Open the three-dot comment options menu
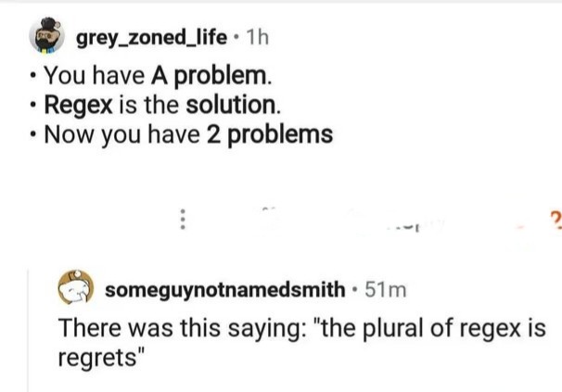The height and width of the screenshot is (392, 562). [183, 219]
